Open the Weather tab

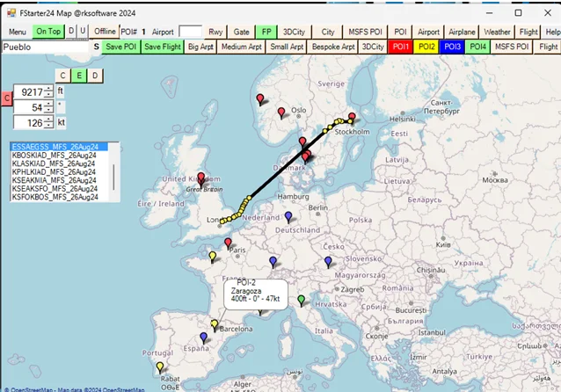(x=497, y=32)
